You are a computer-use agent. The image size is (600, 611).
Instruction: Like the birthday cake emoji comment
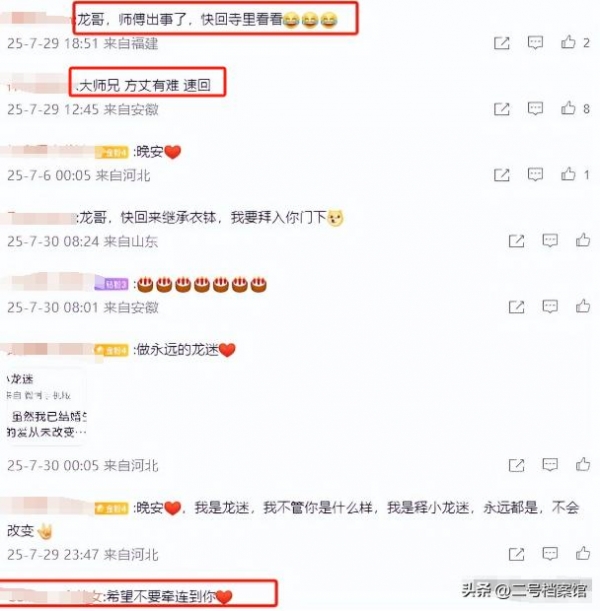583,306
